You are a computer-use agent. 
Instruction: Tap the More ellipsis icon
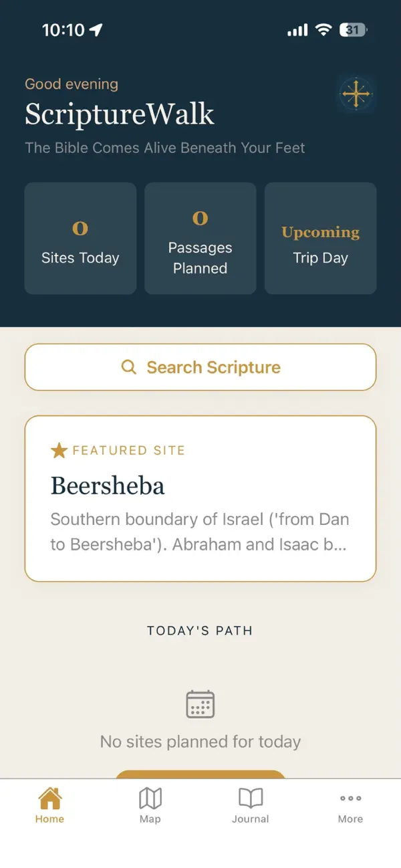(350, 797)
